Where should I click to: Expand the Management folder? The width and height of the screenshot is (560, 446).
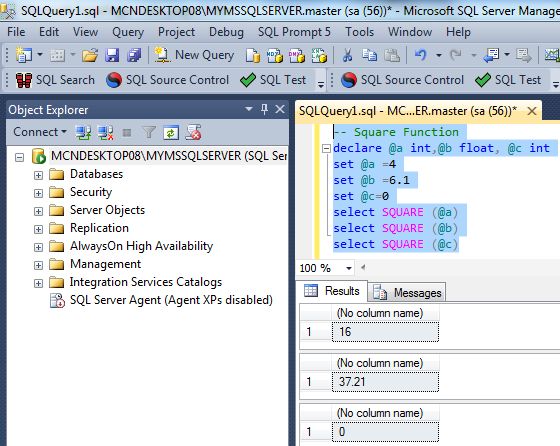(38, 265)
